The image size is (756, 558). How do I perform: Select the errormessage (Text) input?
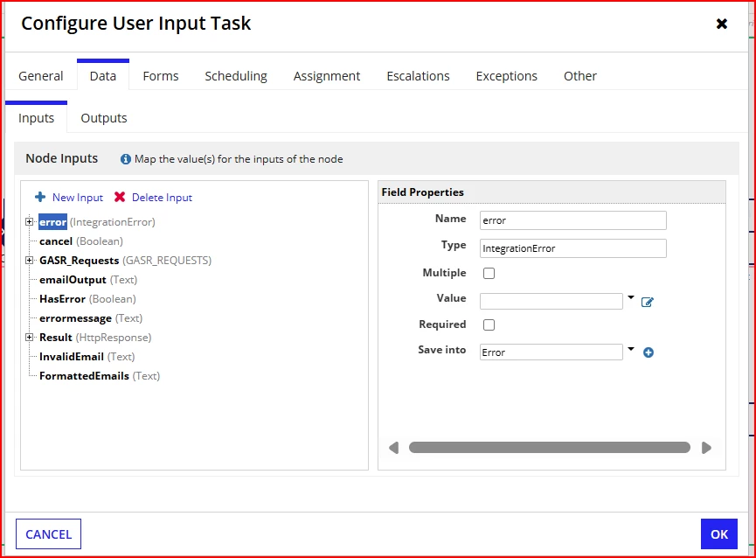[x=91, y=318]
